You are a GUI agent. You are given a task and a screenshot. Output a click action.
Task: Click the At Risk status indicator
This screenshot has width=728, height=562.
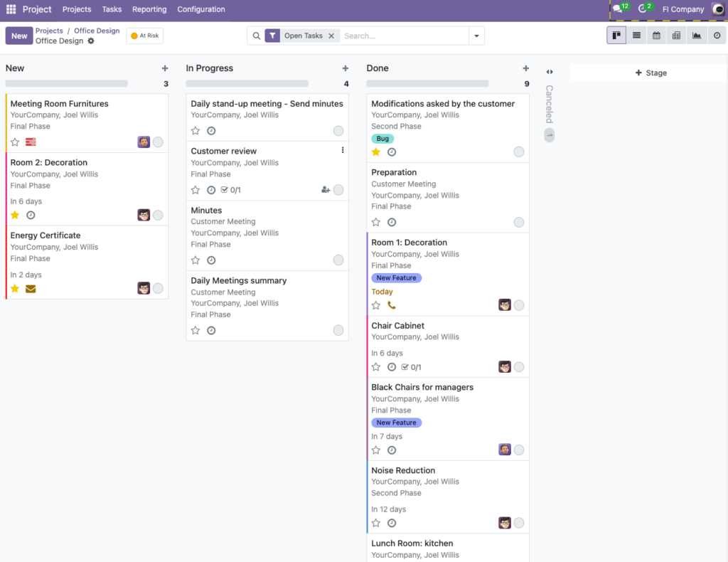(144, 36)
